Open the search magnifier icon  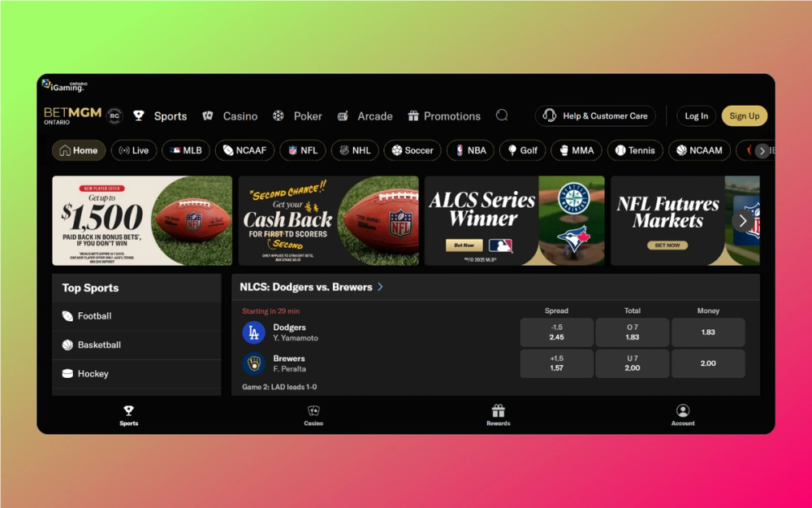(502, 115)
